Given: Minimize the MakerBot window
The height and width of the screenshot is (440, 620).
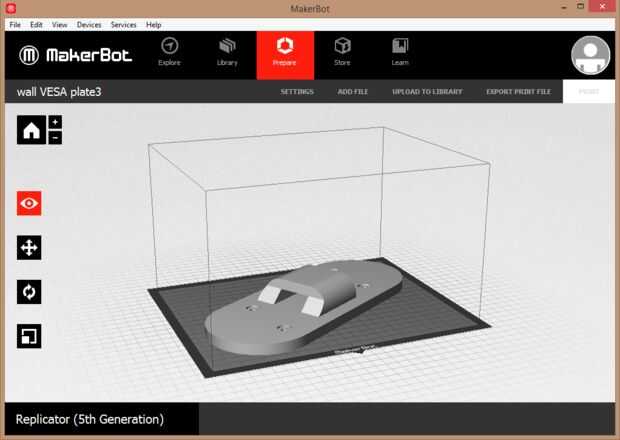Looking at the screenshot, I should pos(564,7).
